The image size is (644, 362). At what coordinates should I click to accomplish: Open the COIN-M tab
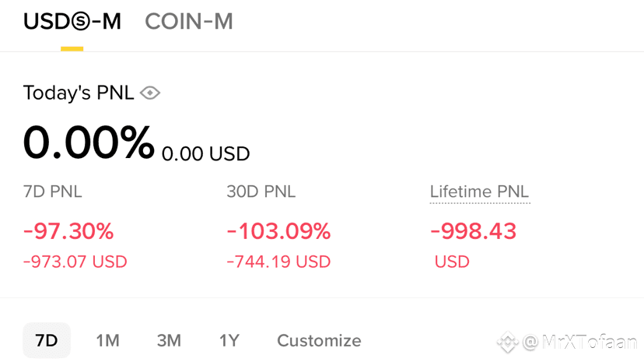(189, 22)
